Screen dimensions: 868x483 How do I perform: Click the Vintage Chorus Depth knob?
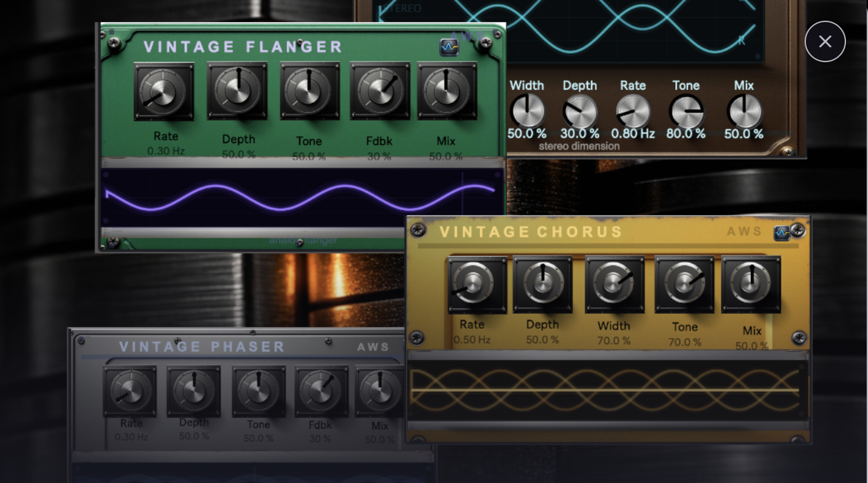click(543, 284)
